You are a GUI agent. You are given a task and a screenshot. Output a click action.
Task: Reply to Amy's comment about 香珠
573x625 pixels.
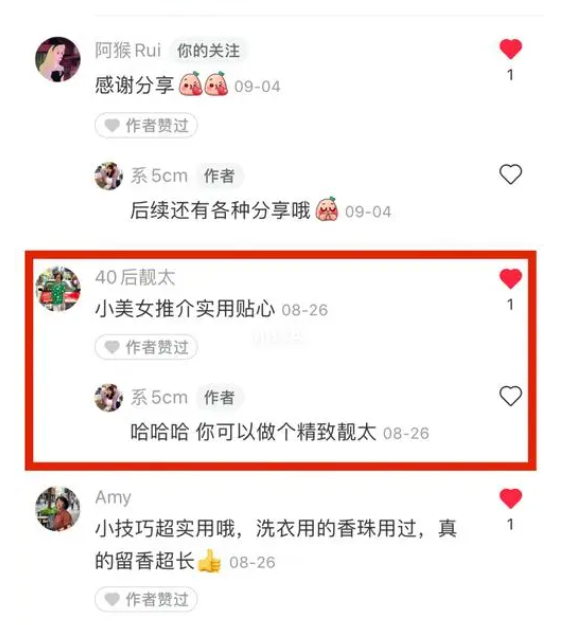point(276,545)
